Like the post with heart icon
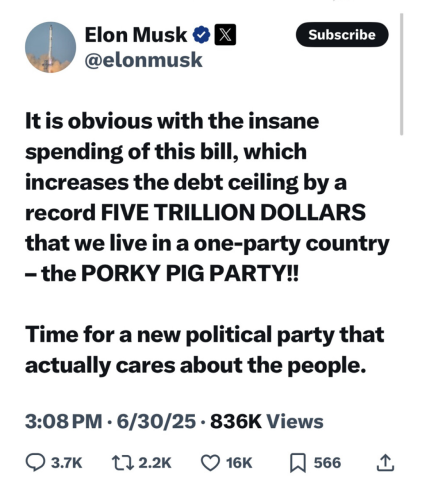This screenshot has width=422, height=500. (x=210, y=463)
